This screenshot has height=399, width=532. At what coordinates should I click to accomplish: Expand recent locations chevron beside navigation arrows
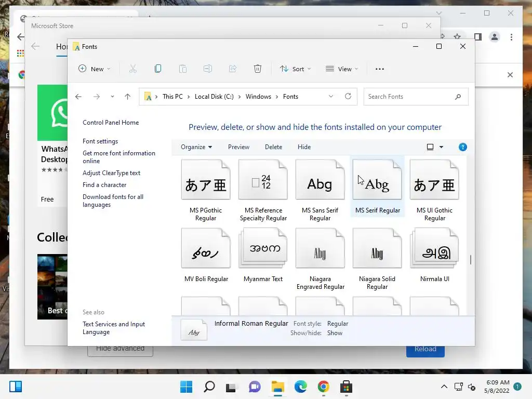tap(112, 97)
